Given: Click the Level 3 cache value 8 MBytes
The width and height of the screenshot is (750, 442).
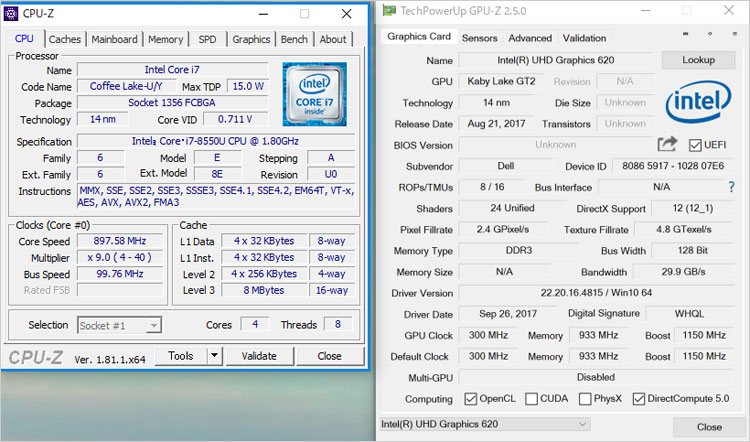Looking at the screenshot, I should (264, 290).
